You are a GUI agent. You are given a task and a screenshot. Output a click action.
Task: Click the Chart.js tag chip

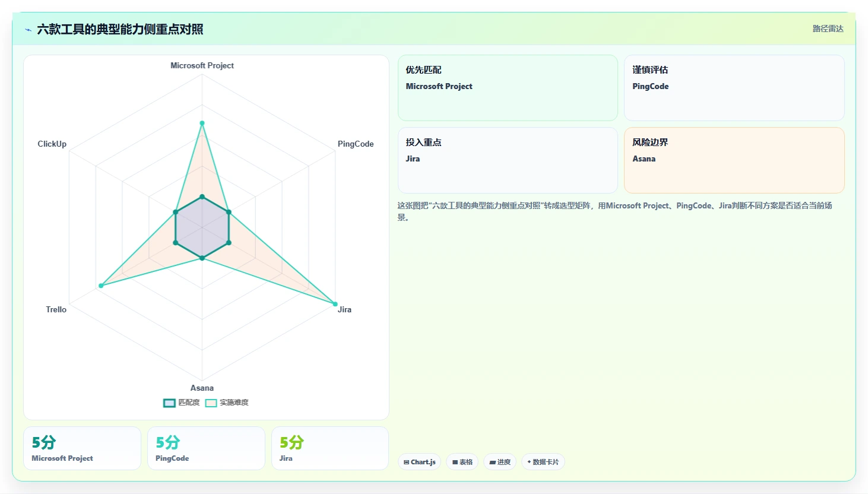click(419, 462)
